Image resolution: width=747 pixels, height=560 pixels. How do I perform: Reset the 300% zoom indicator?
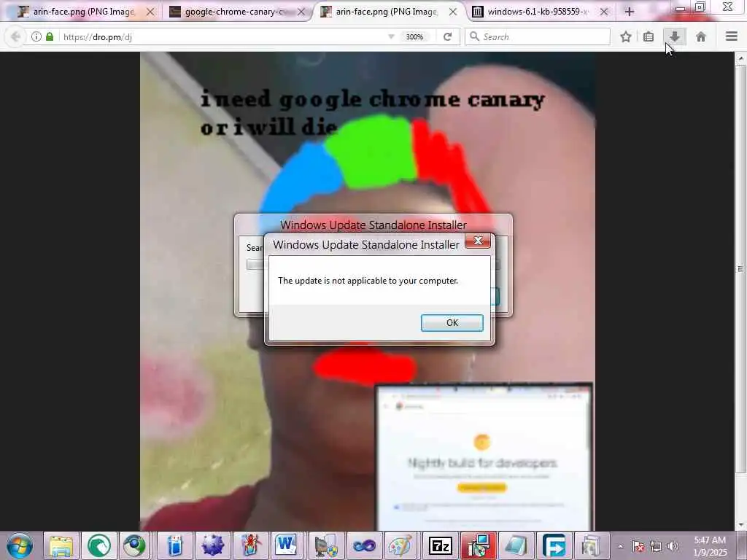pos(414,36)
